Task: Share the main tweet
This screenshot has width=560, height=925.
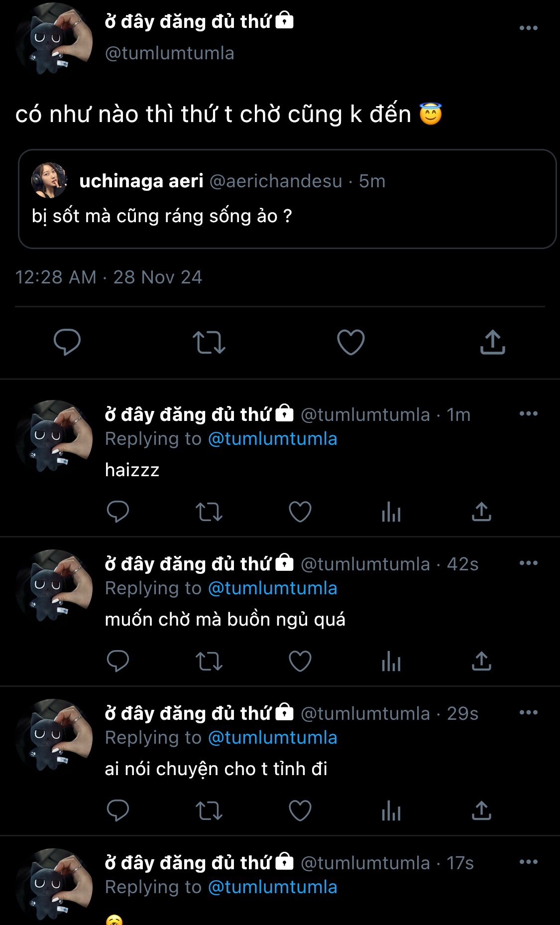Action: click(x=492, y=342)
